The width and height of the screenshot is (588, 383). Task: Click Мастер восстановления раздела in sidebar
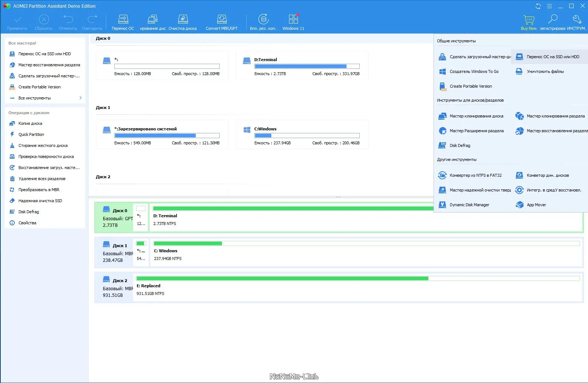tap(45, 65)
